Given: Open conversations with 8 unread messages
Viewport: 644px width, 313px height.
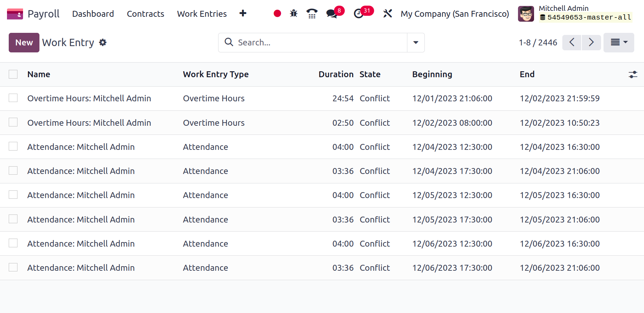Looking at the screenshot, I should [x=335, y=13].
